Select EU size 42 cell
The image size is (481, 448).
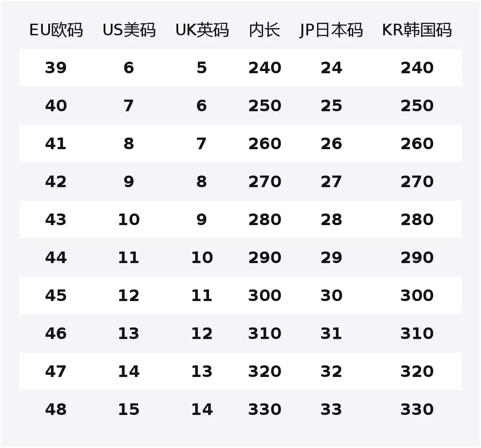coord(56,181)
